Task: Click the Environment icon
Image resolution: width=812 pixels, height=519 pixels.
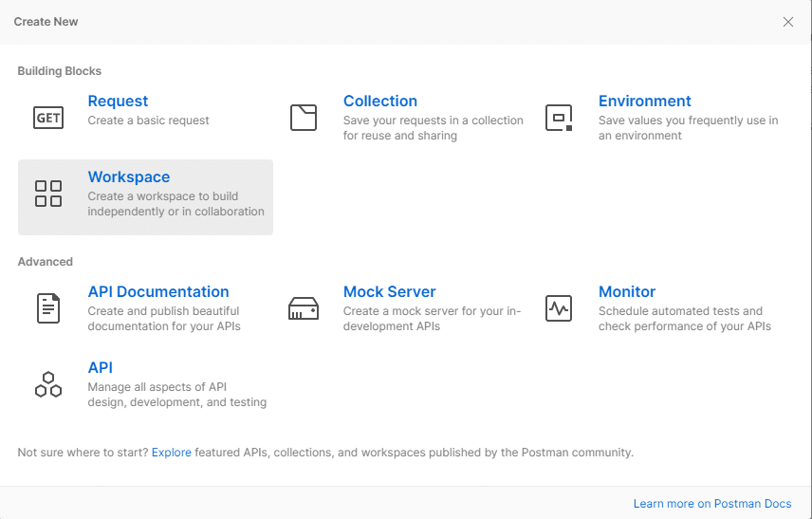Action: coord(559,118)
